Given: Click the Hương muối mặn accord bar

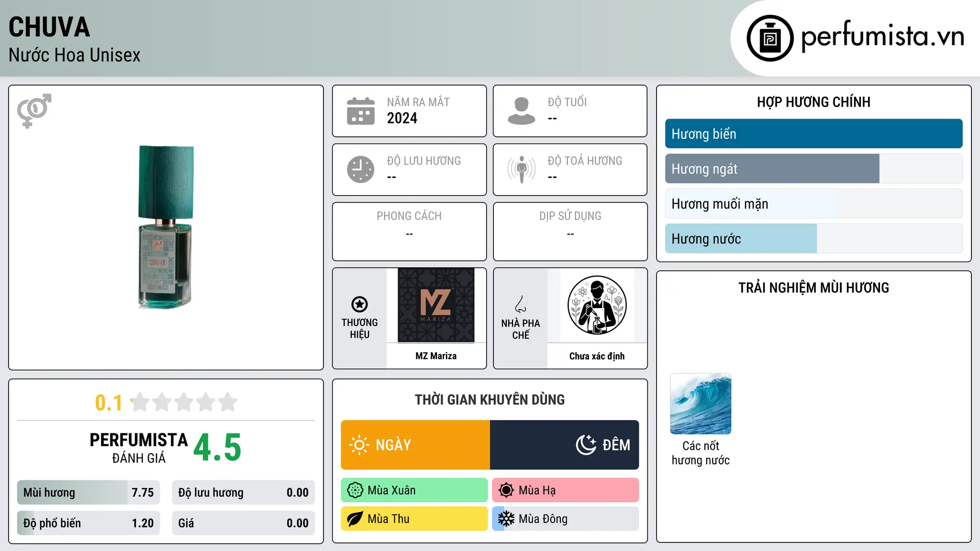Looking at the screenshot, I should [x=813, y=204].
